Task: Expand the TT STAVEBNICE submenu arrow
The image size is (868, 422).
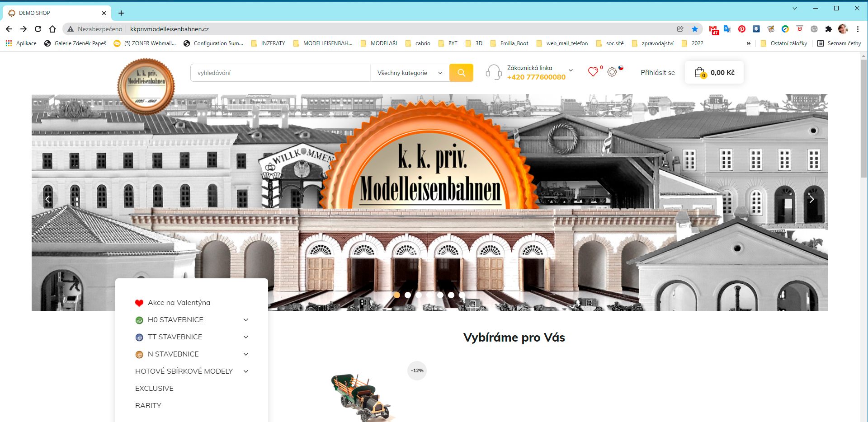Action: (x=246, y=337)
